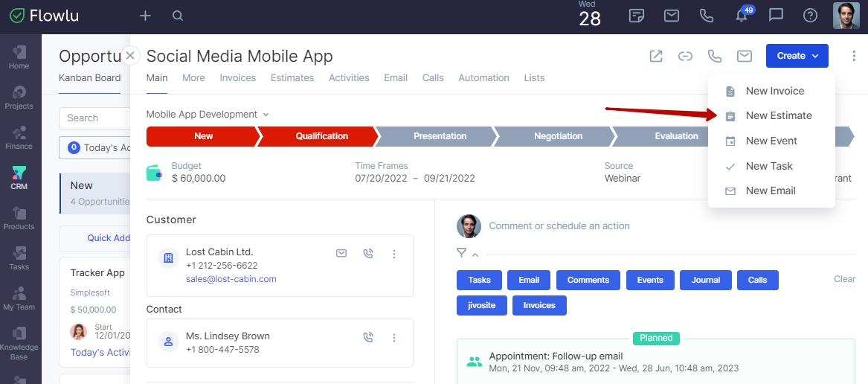868x384 pixels.
Task: Open CRM in the sidebar
Action: click(19, 179)
